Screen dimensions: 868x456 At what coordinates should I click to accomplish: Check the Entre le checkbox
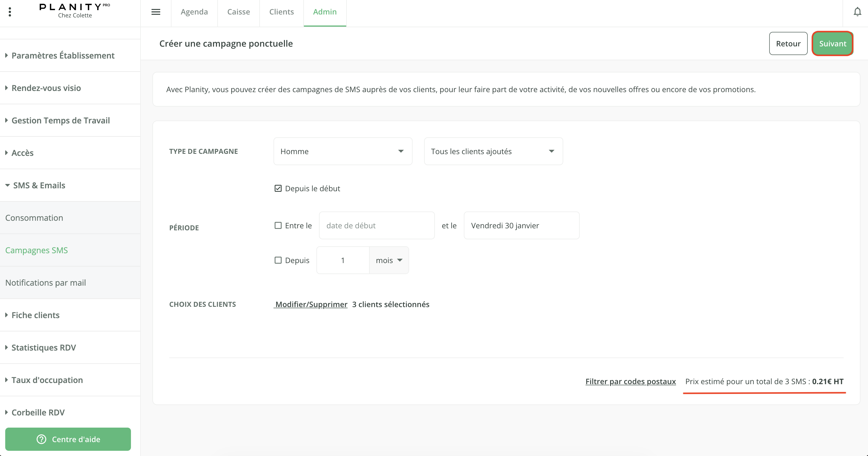coord(278,225)
